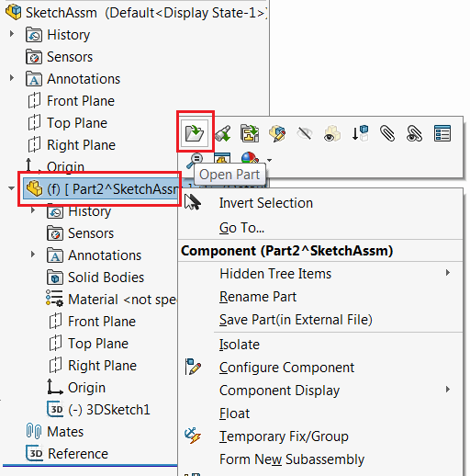470x476 pixels.
Task: Click the Zoom to Selection magnifier icon
Action: (195, 160)
